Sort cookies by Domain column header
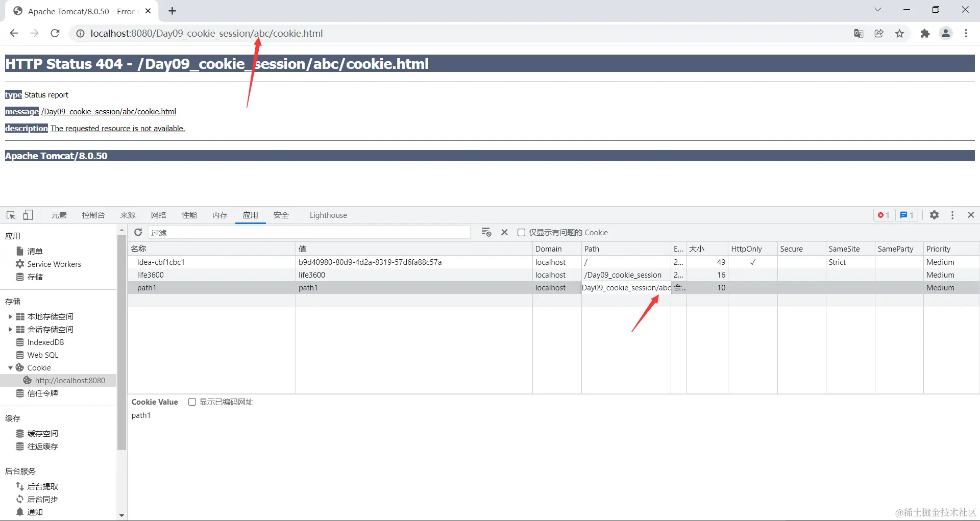980x521 pixels. coord(557,249)
